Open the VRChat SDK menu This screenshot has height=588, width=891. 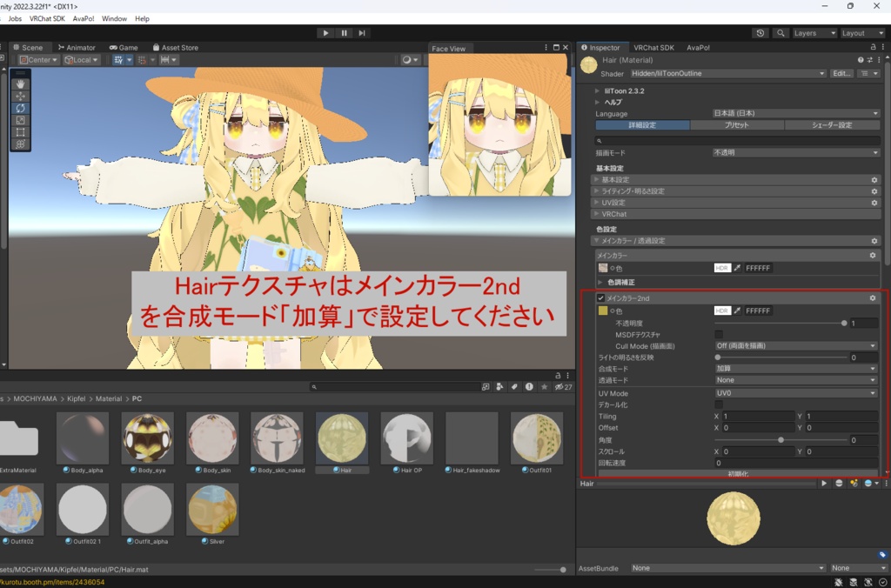[47, 19]
